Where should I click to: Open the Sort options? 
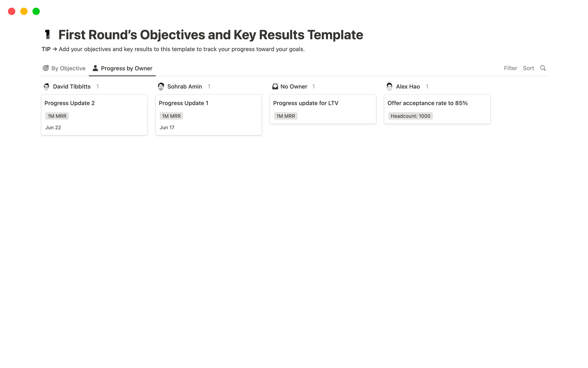528,68
